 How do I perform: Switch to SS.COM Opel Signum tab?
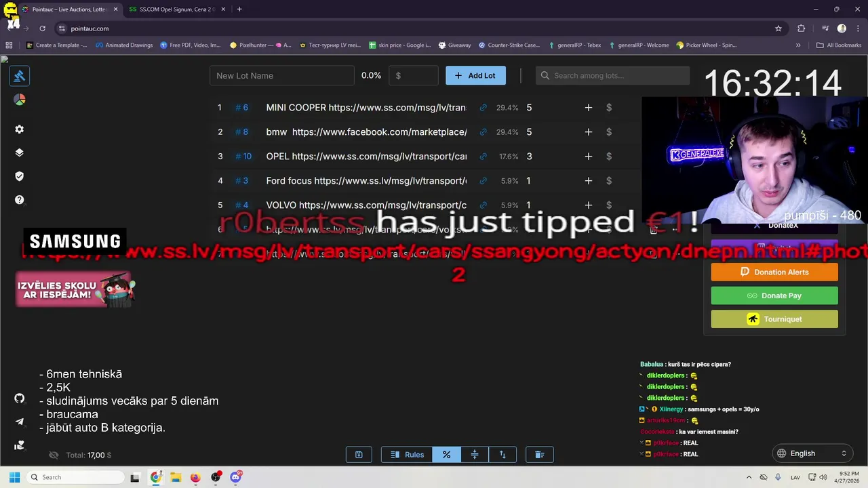176,9
